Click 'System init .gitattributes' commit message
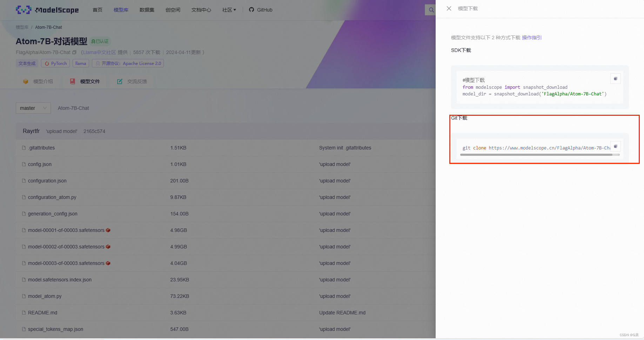644x340 pixels. (345, 148)
